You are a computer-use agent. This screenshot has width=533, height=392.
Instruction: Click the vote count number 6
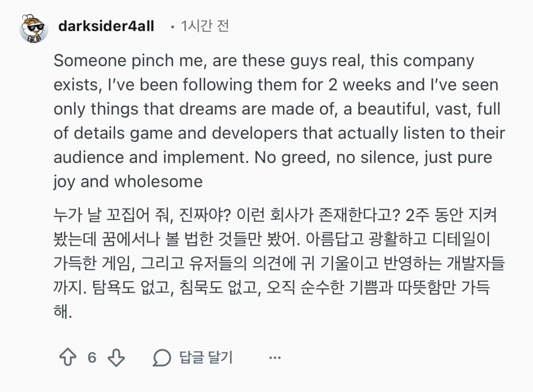click(x=92, y=358)
